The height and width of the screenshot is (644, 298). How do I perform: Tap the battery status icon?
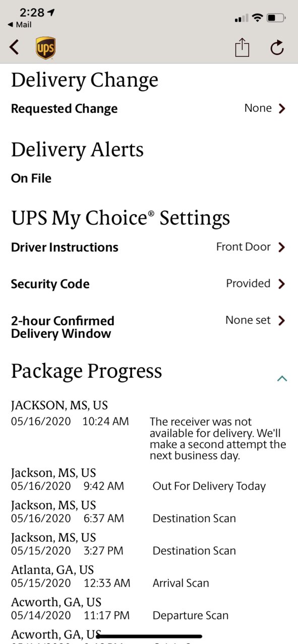(x=276, y=18)
